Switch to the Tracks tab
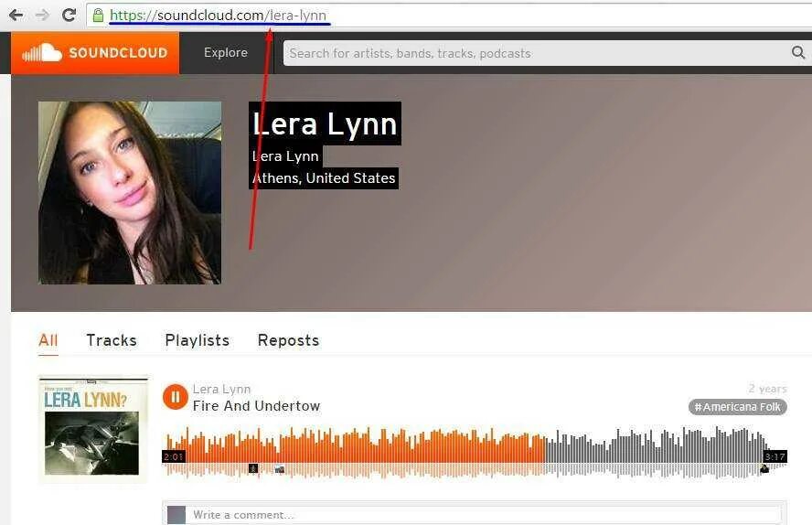Image resolution: width=812 pixels, height=525 pixels. (x=112, y=340)
